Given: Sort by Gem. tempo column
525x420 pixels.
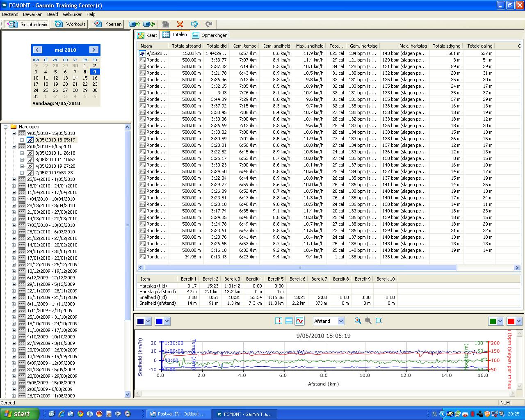Looking at the screenshot, I should click(244, 46).
